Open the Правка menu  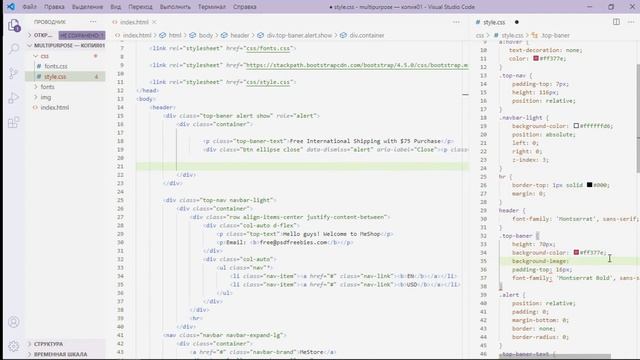tap(54, 7)
